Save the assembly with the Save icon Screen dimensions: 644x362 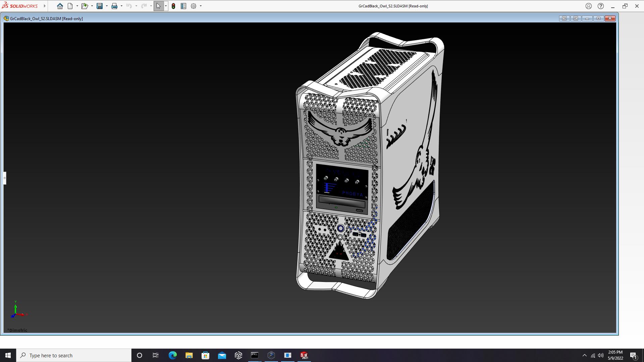(x=100, y=6)
